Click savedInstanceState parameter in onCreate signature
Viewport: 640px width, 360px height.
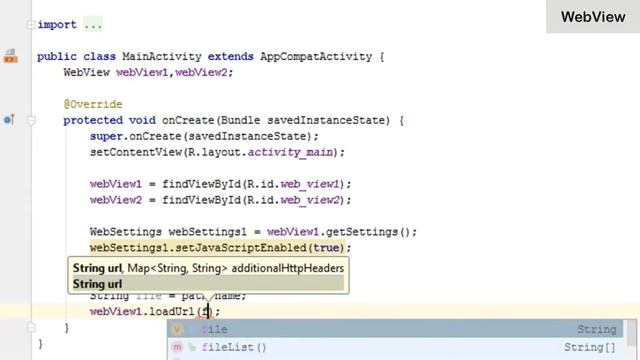326,120
